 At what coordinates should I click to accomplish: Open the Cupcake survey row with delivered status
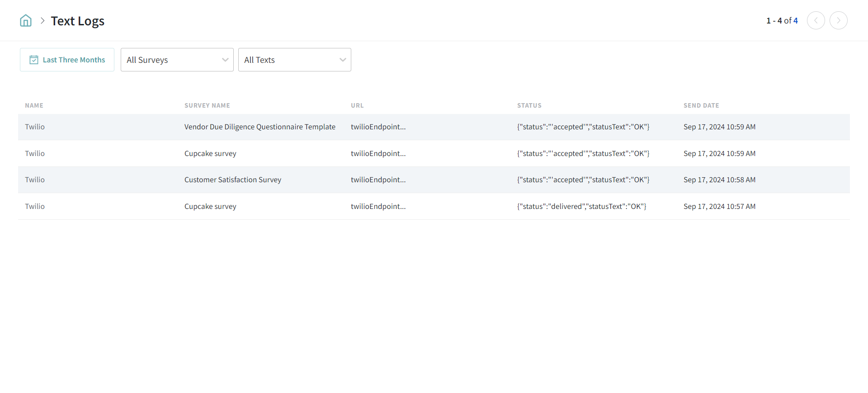point(210,207)
